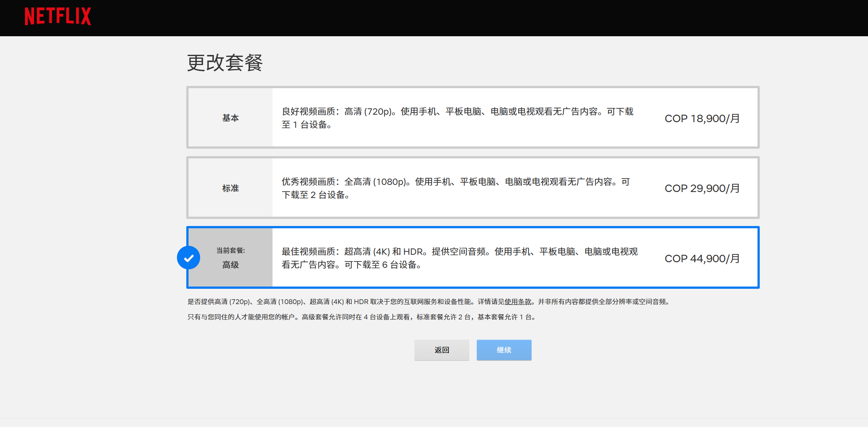Click the resolution availability disclaimer text

tap(336, 302)
